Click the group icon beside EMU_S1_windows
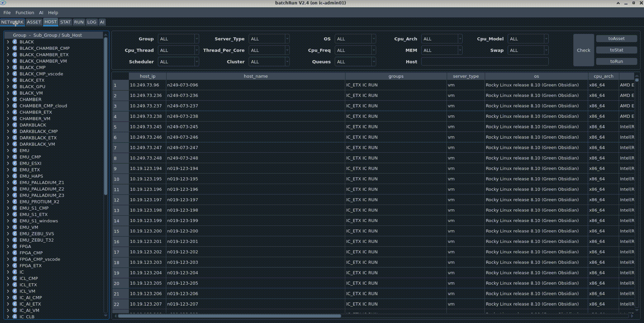The image size is (644, 323). (x=15, y=221)
